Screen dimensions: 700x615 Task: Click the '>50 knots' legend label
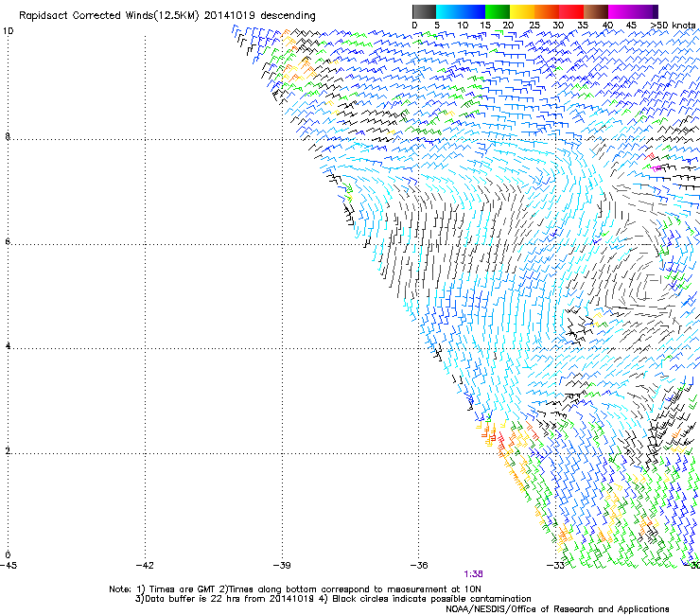(x=673, y=26)
